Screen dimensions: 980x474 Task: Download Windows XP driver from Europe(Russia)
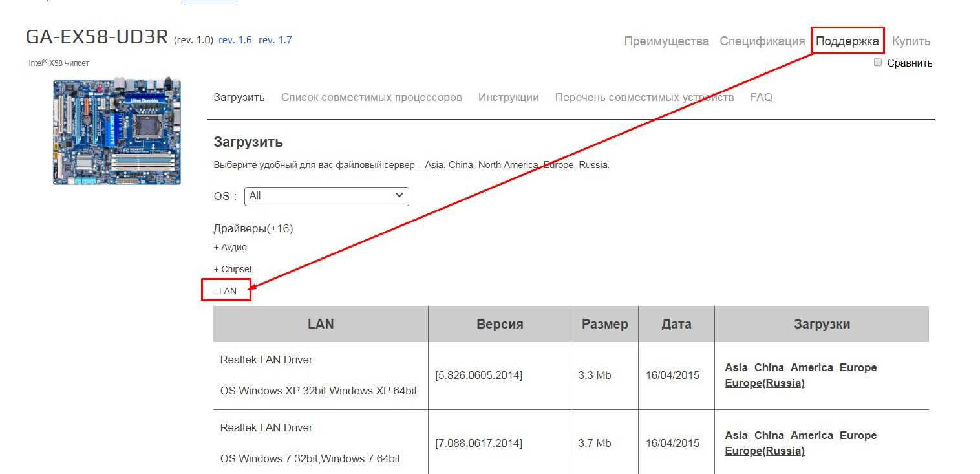point(765,383)
